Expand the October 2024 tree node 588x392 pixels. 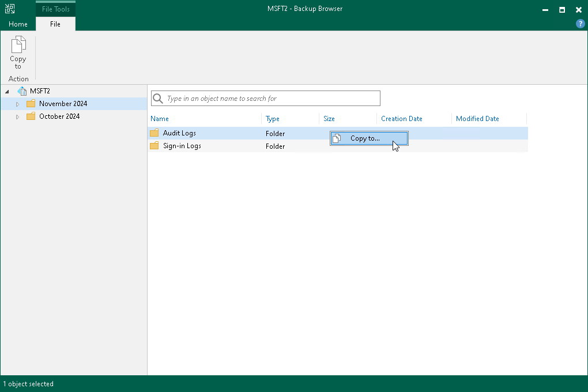pos(18,117)
